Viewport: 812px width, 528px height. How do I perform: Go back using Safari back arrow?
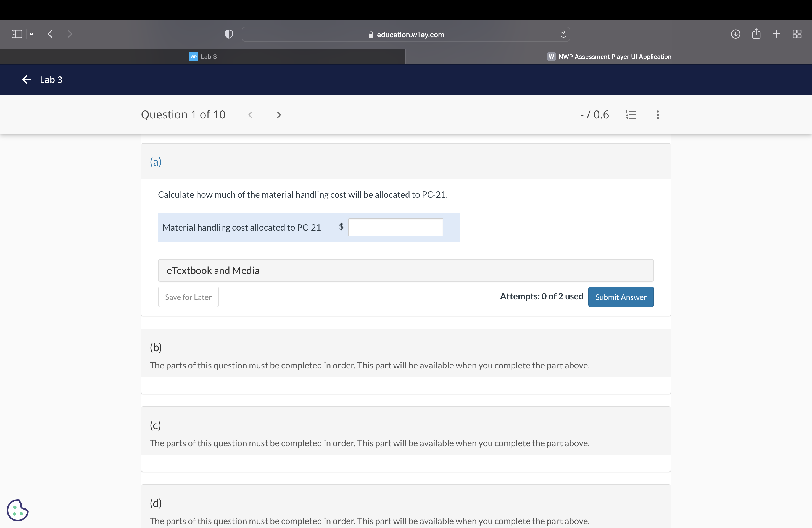coord(50,34)
